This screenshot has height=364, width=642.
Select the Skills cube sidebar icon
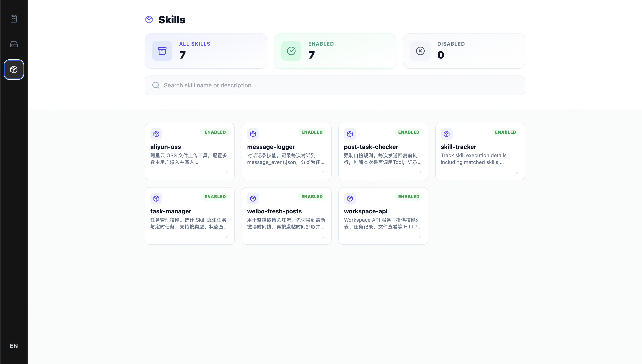pos(14,70)
